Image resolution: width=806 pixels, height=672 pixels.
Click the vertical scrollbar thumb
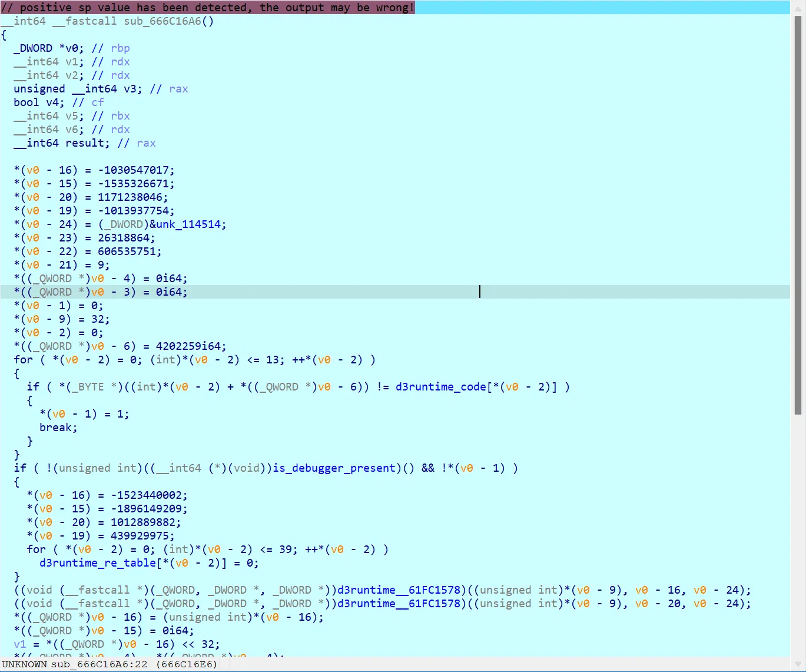[x=798, y=215]
